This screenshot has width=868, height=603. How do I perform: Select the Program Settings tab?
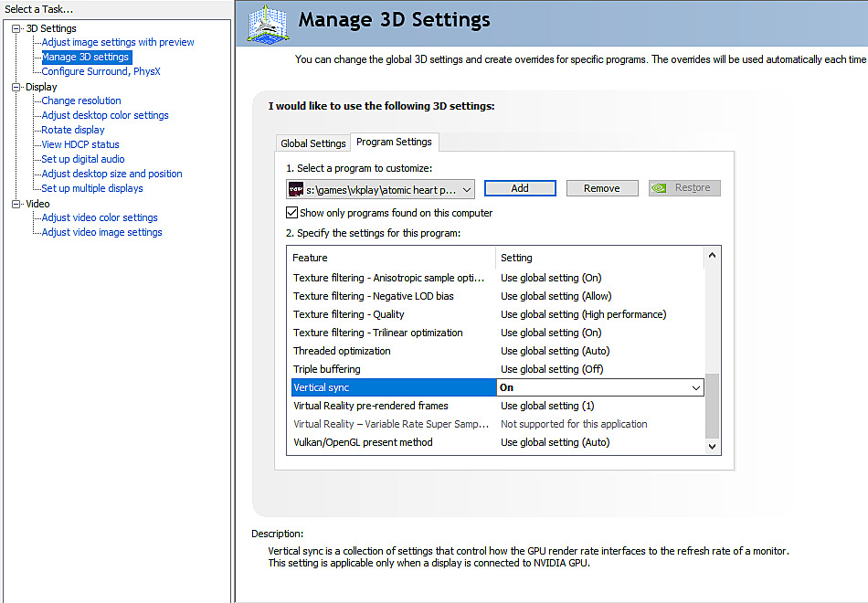click(394, 142)
